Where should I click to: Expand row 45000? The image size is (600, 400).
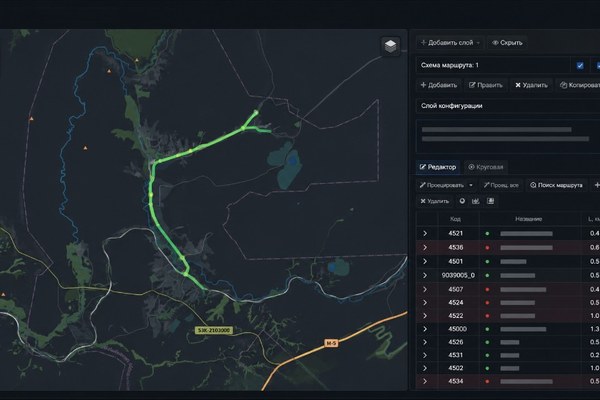click(x=425, y=329)
